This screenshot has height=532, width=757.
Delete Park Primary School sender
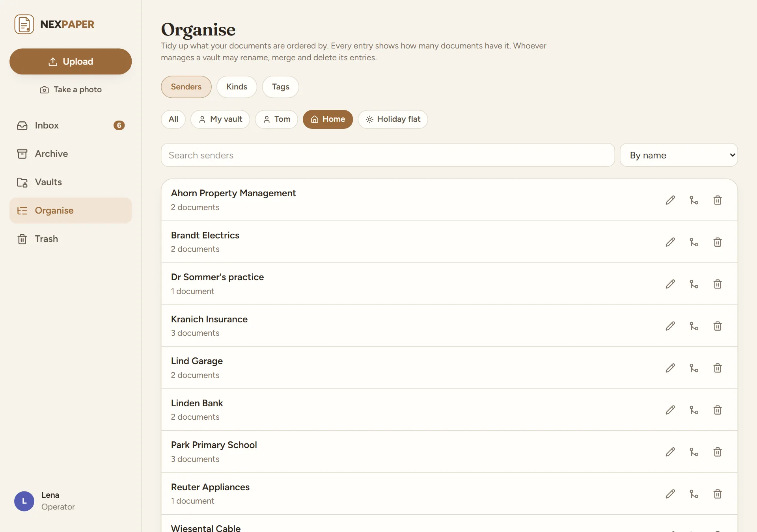(x=718, y=452)
